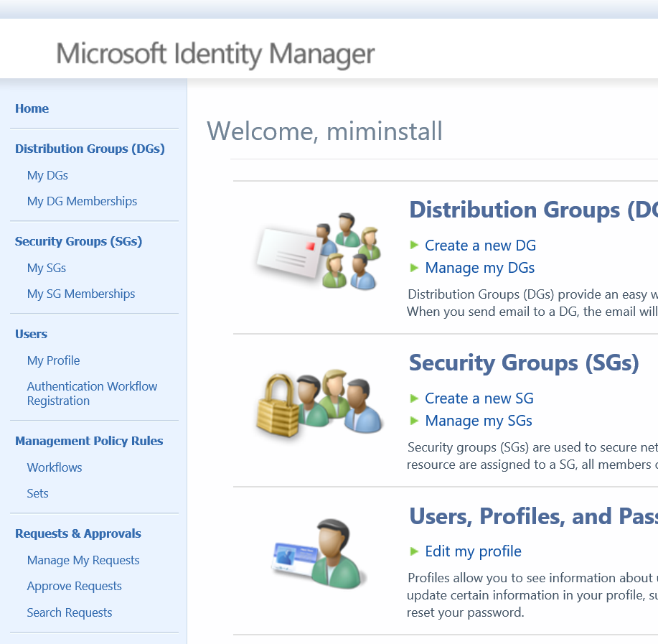Click the Edit my profile link
Screen dimensions: 658x644
[x=473, y=551]
